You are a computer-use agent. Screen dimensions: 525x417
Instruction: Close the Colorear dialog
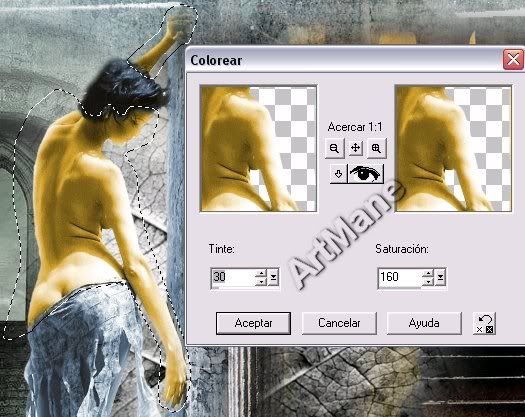(513, 60)
